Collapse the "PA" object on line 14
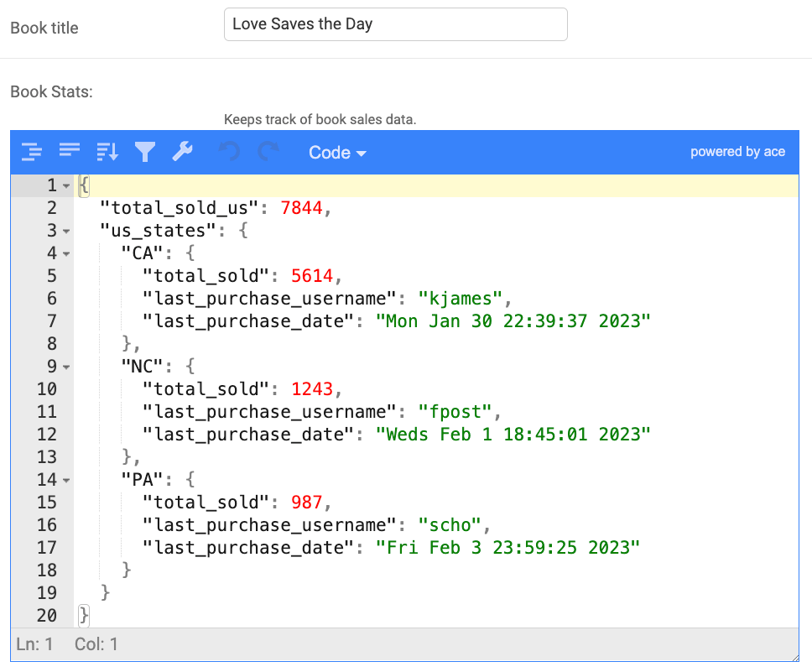Screen dimensions: 812x672 [x=66, y=480]
